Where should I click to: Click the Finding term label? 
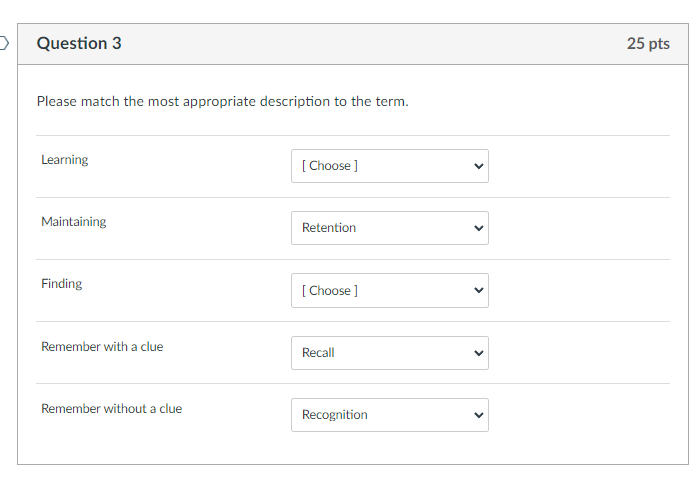click(61, 284)
